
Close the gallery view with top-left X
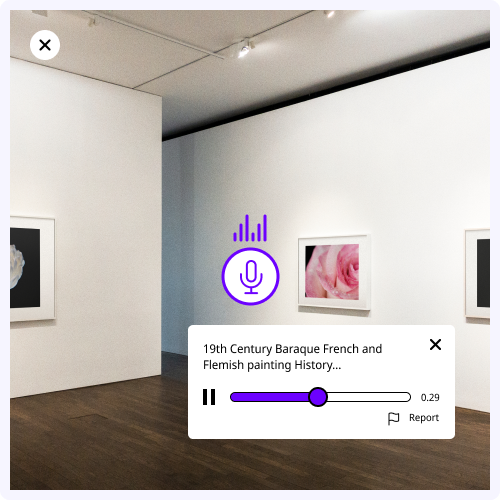(45, 45)
